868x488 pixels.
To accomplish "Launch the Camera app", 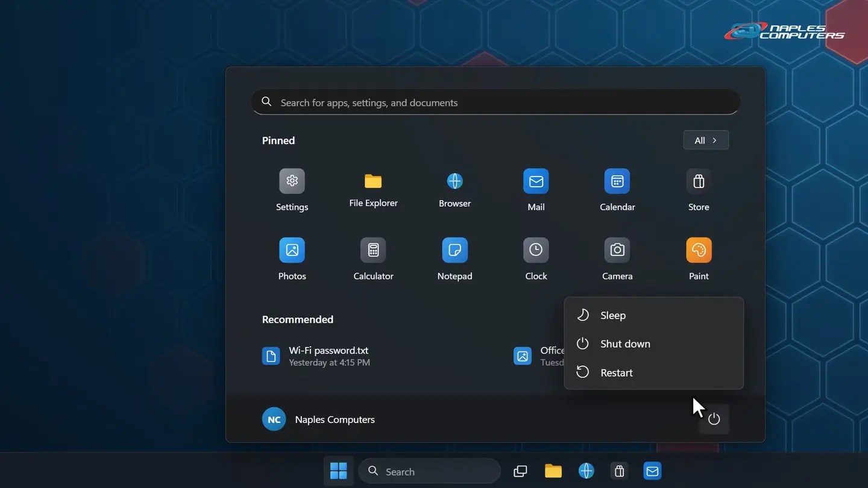I will pyautogui.click(x=617, y=260).
